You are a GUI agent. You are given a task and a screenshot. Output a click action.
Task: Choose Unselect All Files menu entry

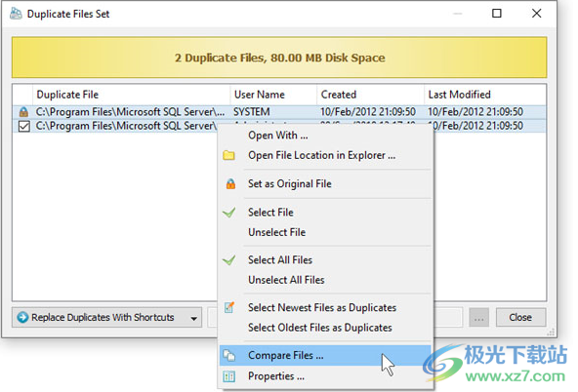point(286,280)
